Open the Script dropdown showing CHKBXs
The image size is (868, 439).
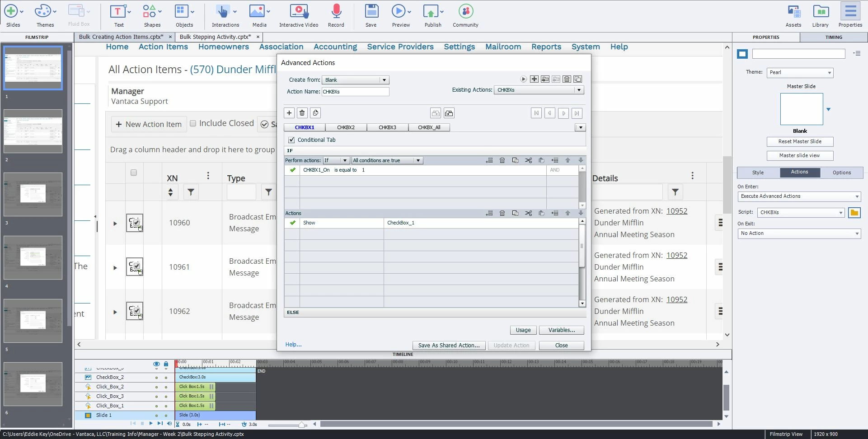pyautogui.click(x=800, y=212)
